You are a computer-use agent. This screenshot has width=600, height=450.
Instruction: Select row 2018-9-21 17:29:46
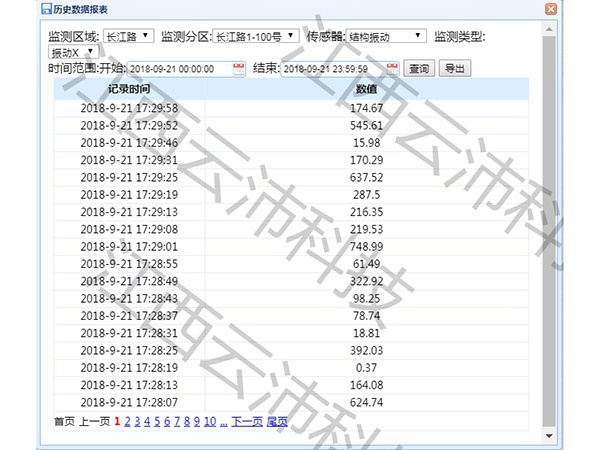point(291,143)
